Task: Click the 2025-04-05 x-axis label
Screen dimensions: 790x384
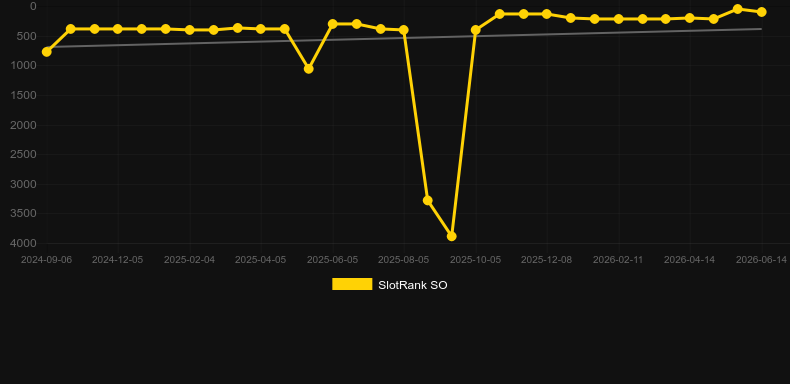Action: tap(260, 260)
